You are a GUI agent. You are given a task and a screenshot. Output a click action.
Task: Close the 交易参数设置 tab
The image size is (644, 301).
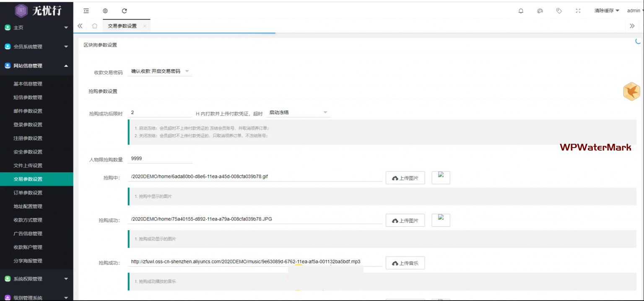coord(145,26)
